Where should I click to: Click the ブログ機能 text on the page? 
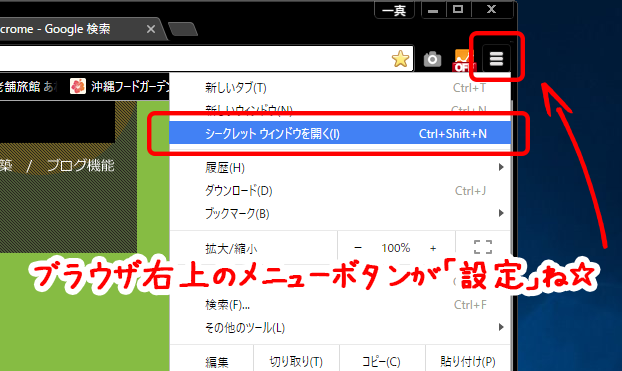81,165
